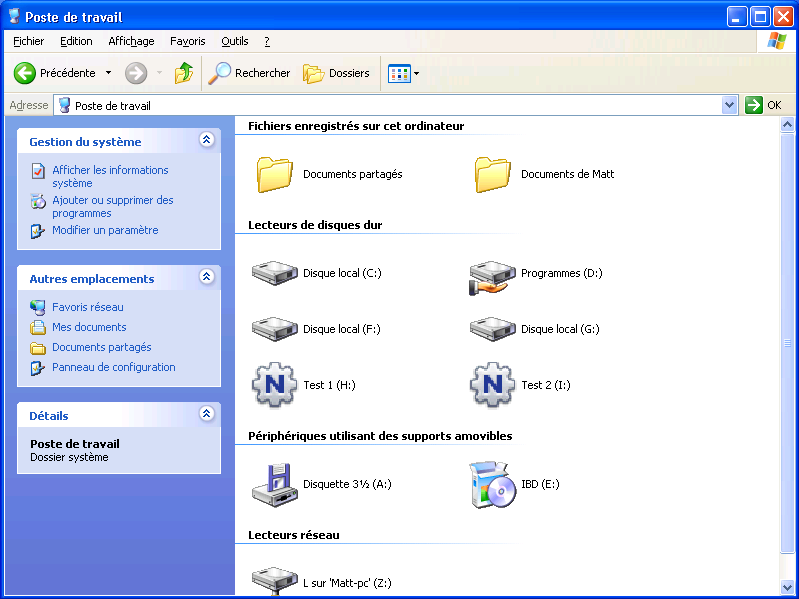Open the view mode dropdown arrow
The height and width of the screenshot is (599, 799).
(417, 73)
